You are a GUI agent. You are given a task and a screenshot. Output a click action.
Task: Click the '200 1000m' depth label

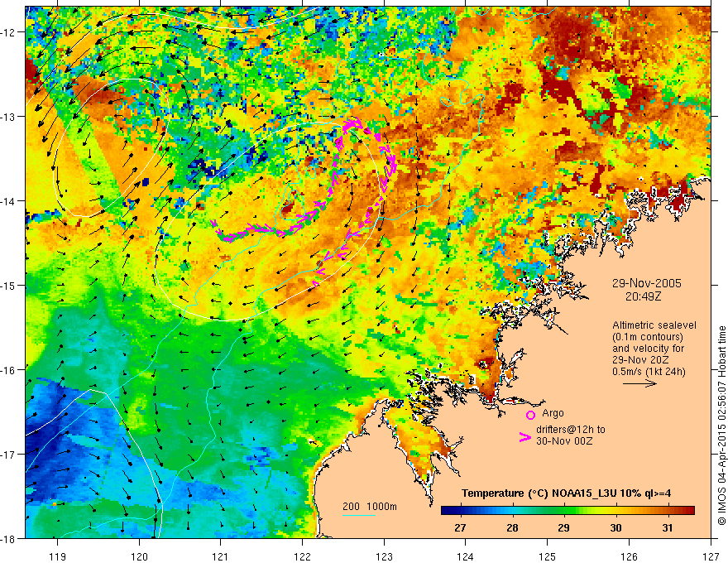click(370, 507)
